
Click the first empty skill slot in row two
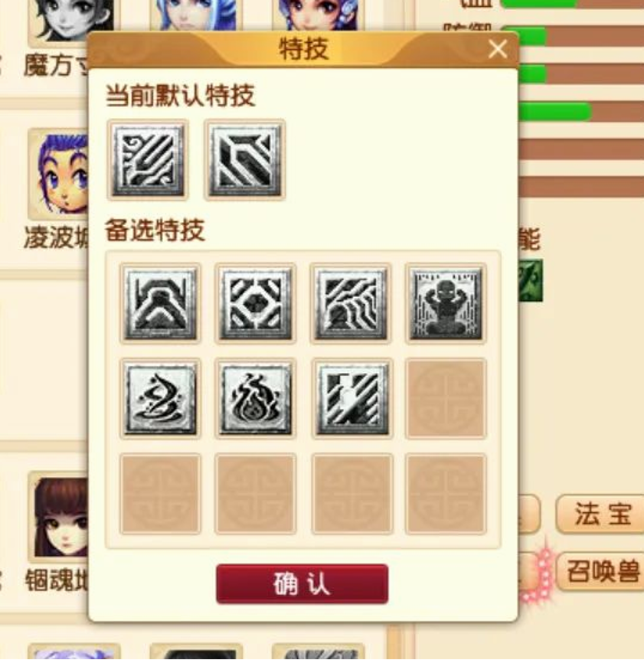[x=446, y=399]
